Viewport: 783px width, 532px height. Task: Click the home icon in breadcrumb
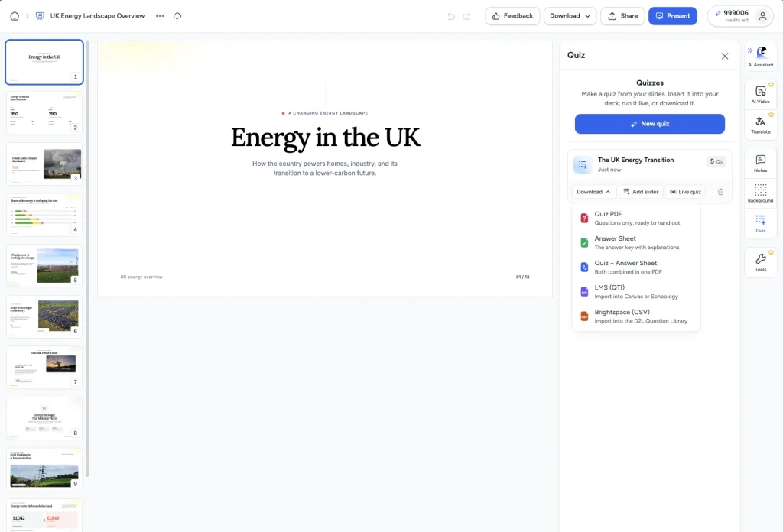(15, 16)
